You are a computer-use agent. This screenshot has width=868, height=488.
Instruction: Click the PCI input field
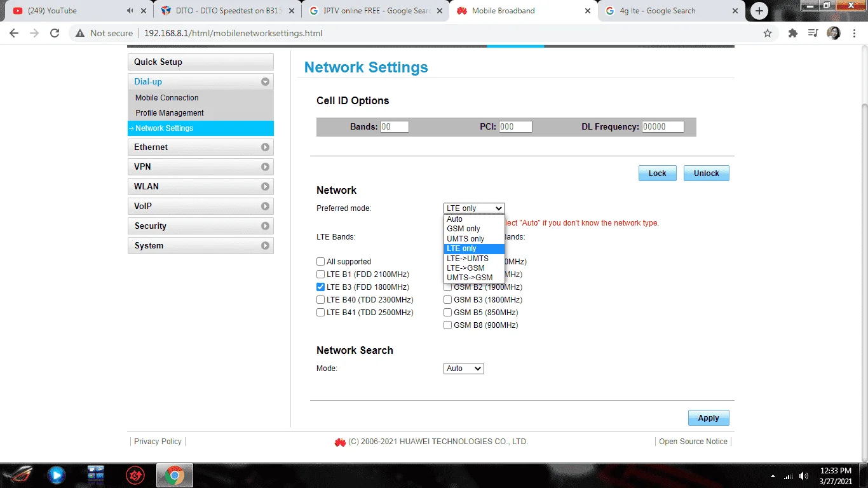(x=515, y=127)
